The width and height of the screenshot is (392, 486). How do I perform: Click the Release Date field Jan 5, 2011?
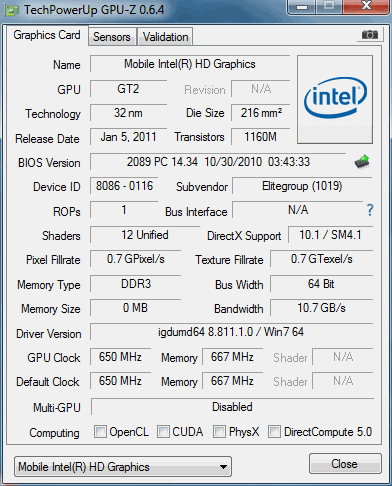pos(128,137)
